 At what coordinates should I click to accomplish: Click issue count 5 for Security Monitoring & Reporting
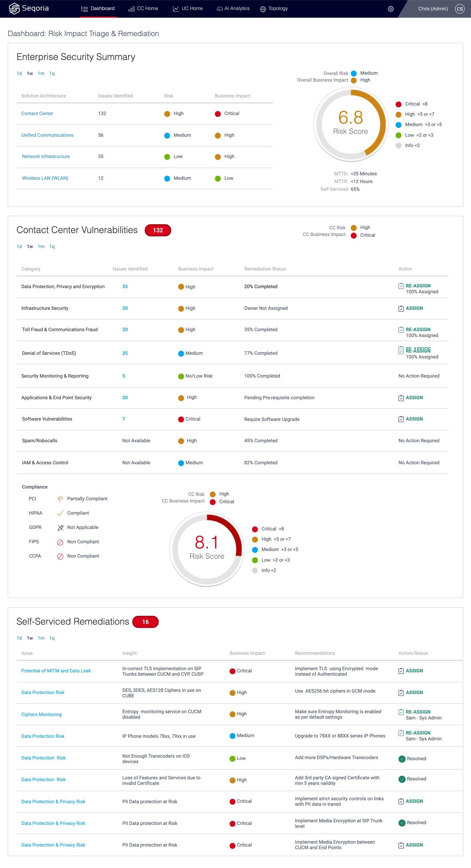pyautogui.click(x=124, y=376)
